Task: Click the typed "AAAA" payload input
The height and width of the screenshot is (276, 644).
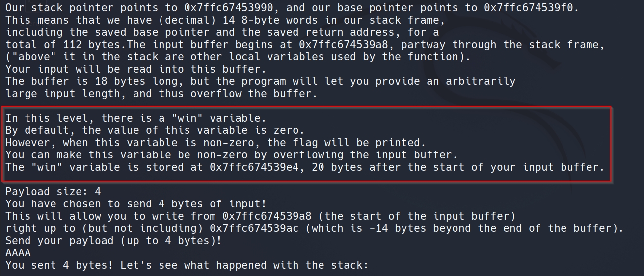Action: pyautogui.click(x=18, y=253)
